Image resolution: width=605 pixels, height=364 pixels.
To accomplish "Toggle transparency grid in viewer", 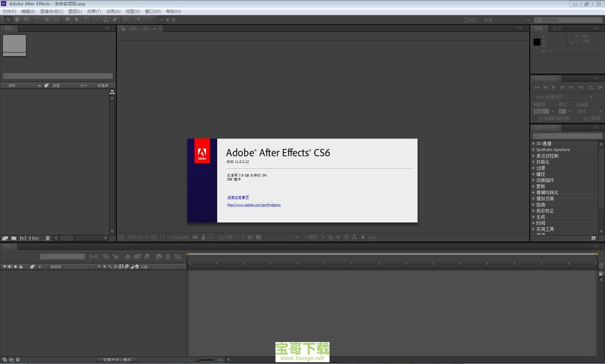I will [x=258, y=237].
